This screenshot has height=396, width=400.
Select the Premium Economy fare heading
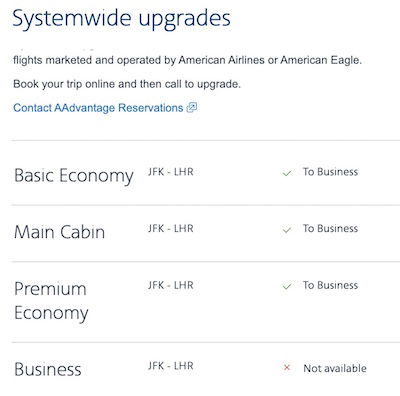[51, 301]
